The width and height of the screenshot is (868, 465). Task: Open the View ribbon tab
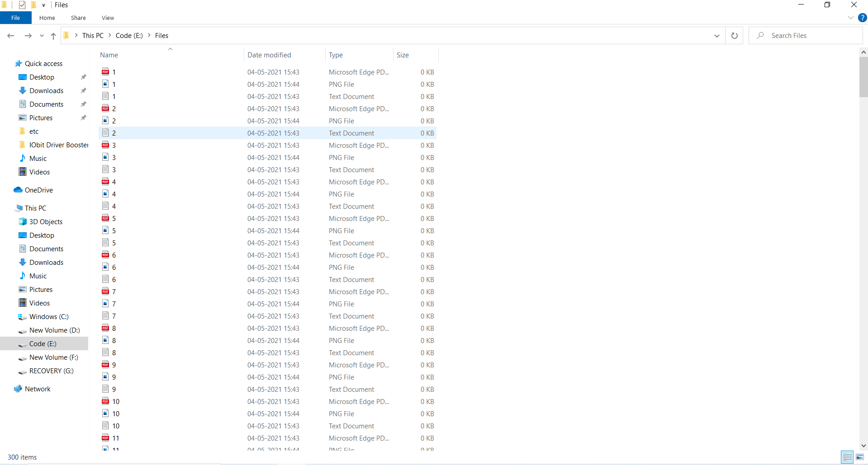pyautogui.click(x=108, y=18)
